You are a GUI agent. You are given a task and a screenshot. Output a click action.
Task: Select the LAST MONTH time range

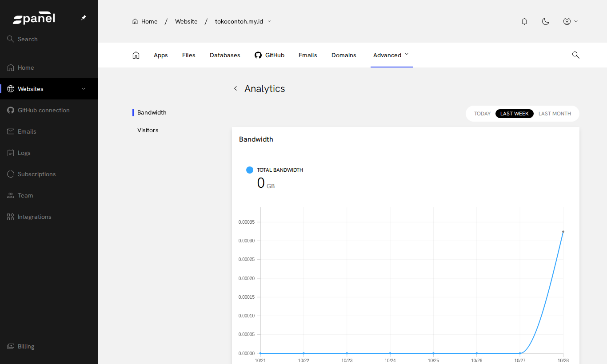555,114
